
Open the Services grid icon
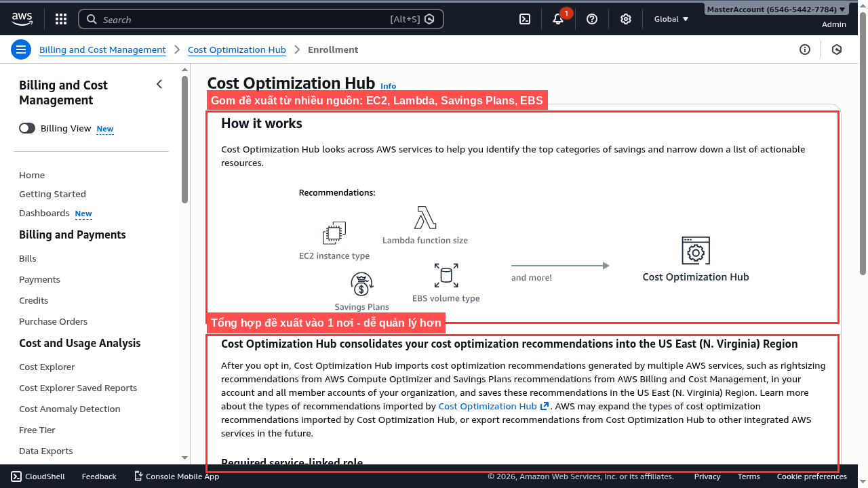click(x=60, y=18)
